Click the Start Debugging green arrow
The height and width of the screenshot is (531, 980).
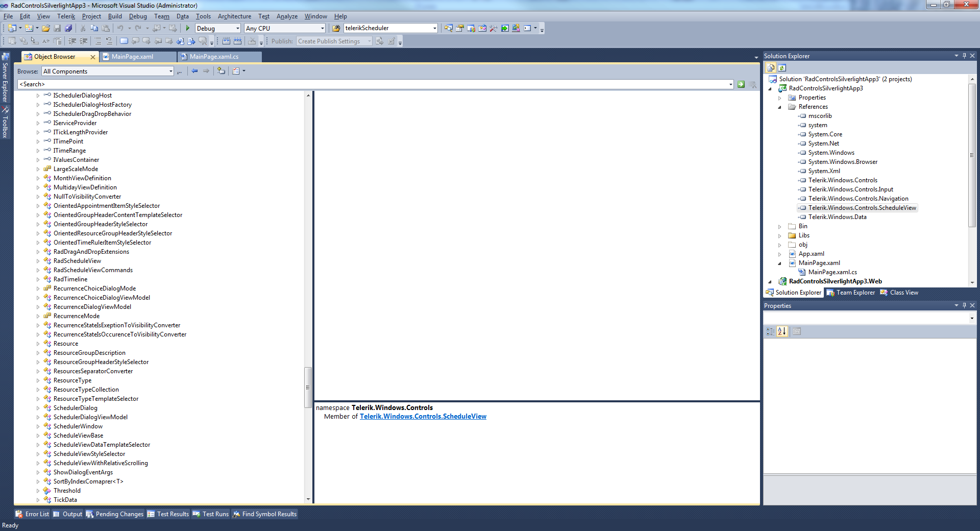188,29
